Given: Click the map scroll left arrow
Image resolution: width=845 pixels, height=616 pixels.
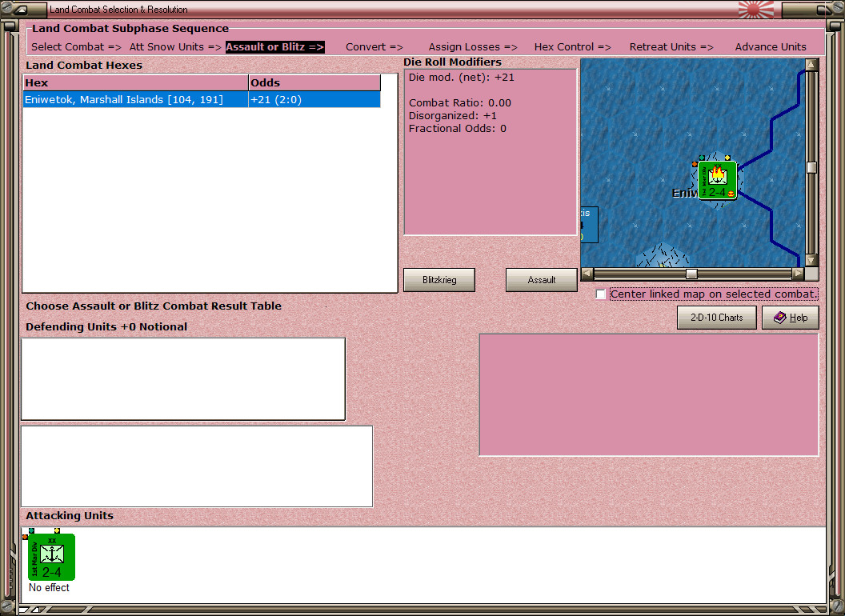Looking at the screenshot, I should point(587,274).
